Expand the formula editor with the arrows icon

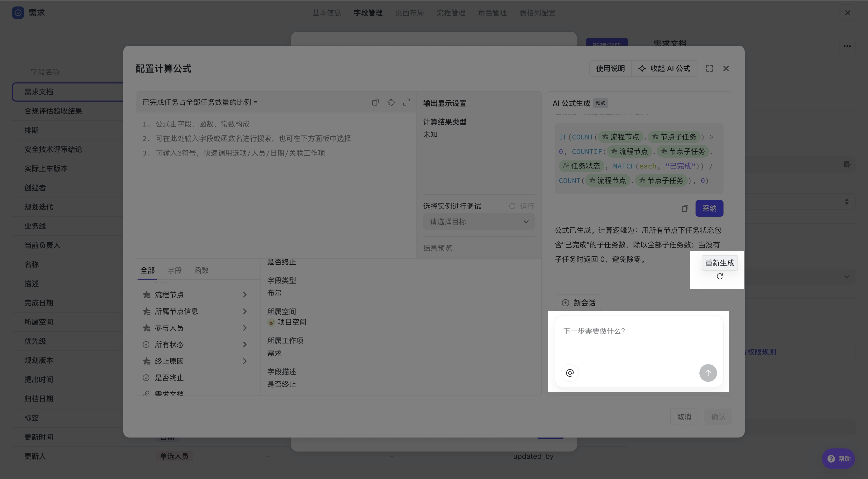point(407,102)
